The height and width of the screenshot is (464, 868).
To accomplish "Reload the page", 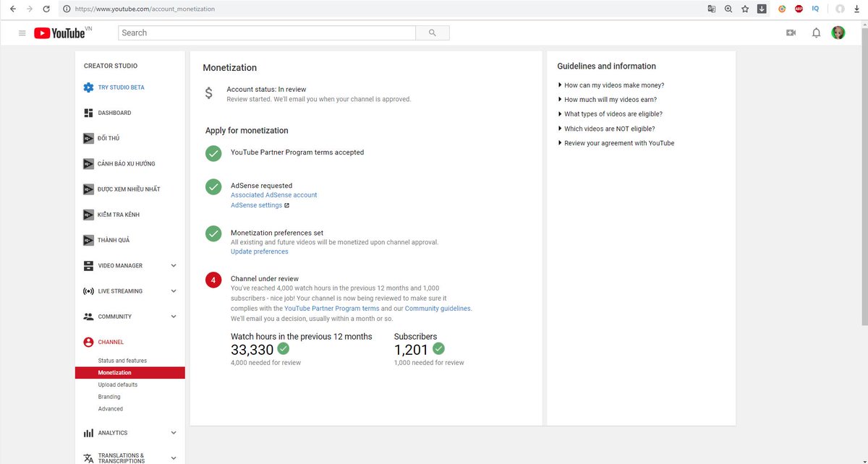I will coord(46,9).
